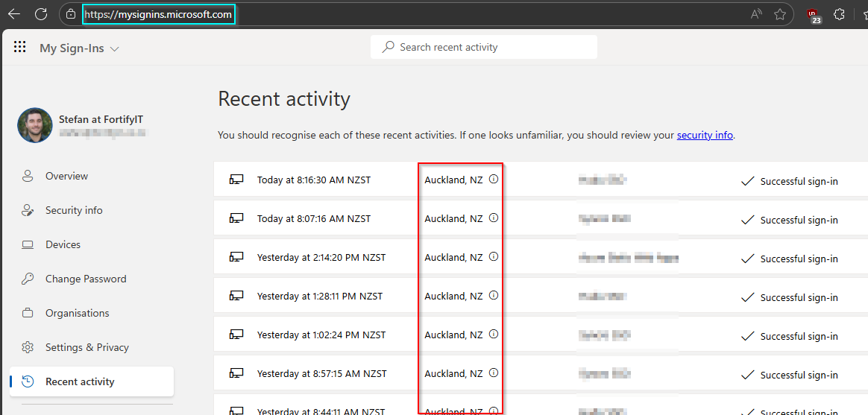Click Auckland, NZ on 2:14:20 PM row
This screenshot has height=415, width=868.
453,257
